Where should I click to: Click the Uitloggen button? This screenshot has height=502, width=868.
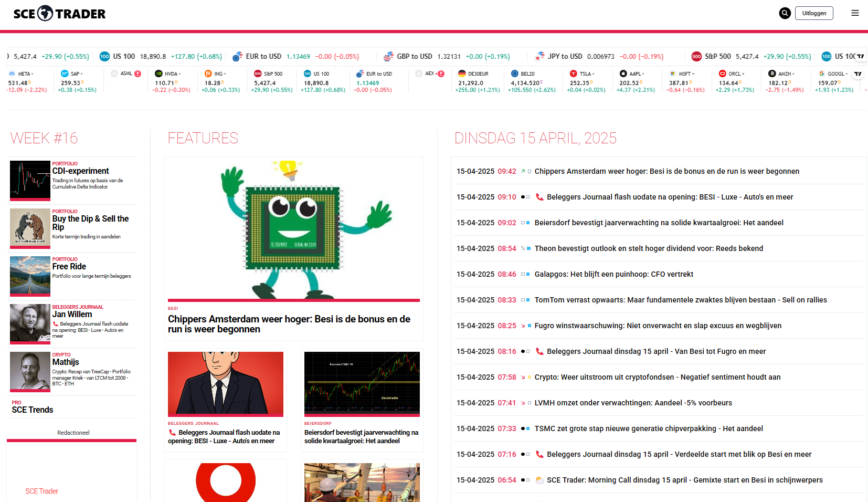tap(814, 13)
